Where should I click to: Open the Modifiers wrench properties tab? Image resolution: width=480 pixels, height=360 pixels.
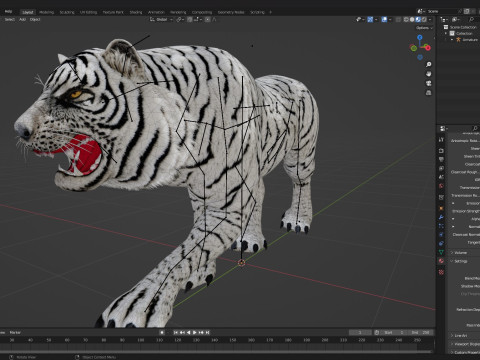point(441,217)
